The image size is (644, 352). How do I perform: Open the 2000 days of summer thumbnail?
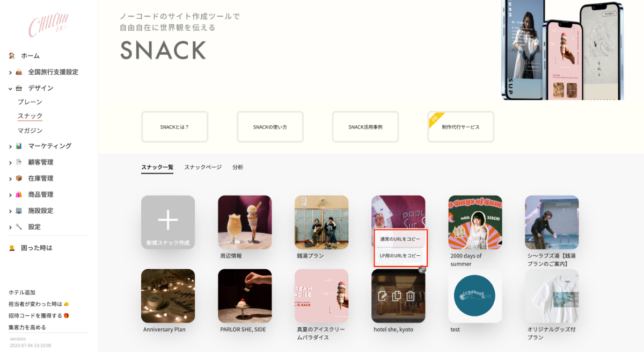[475, 222]
